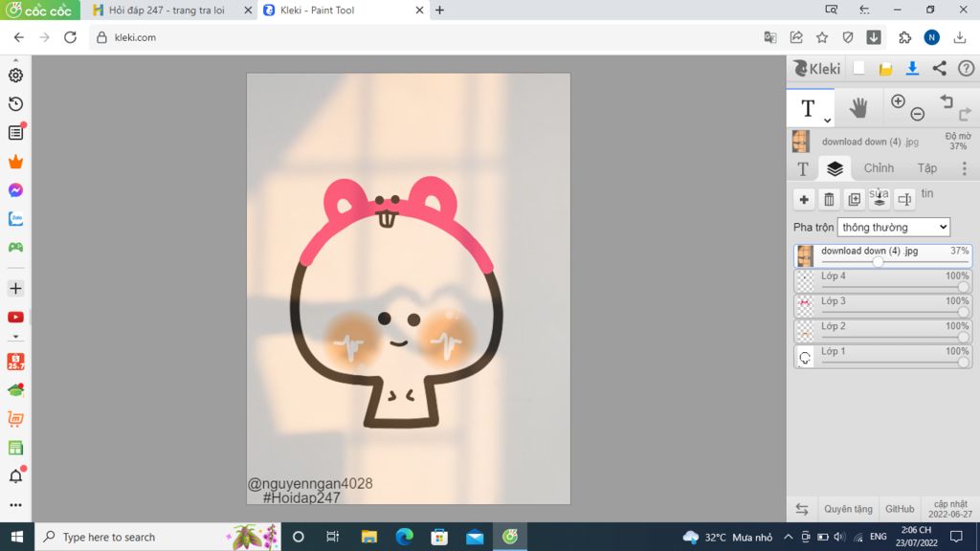This screenshot has width=980, height=551.
Task: Merge the layer down
Action: tap(880, 199)
